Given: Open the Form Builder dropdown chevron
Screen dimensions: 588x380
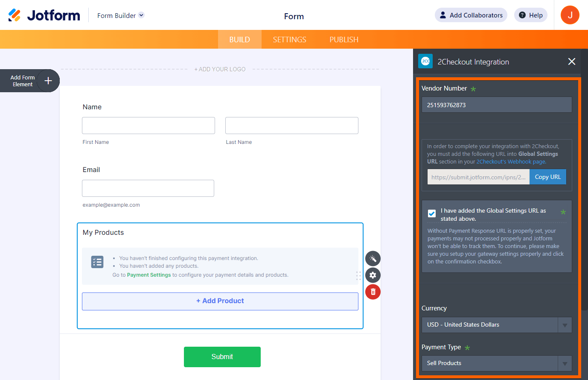Looking at the screenshot, I should click(x=142, y=15).
